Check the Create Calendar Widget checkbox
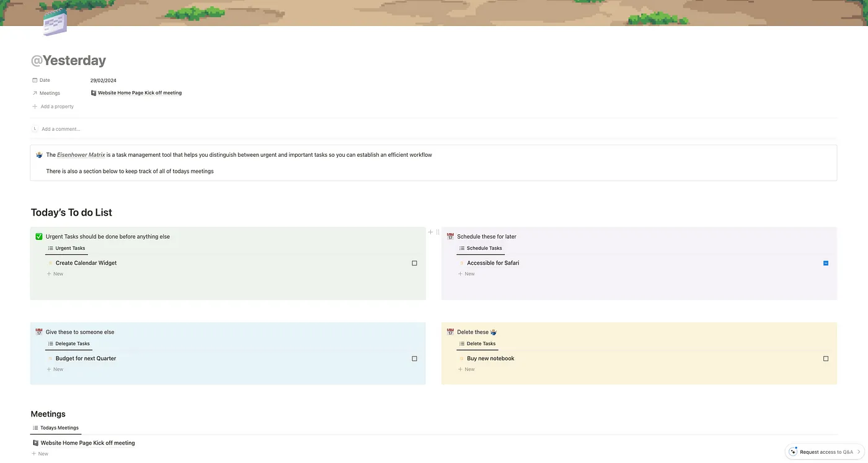Image resolution: width=868 pixels, height=463 pixels. pos(414,263)
